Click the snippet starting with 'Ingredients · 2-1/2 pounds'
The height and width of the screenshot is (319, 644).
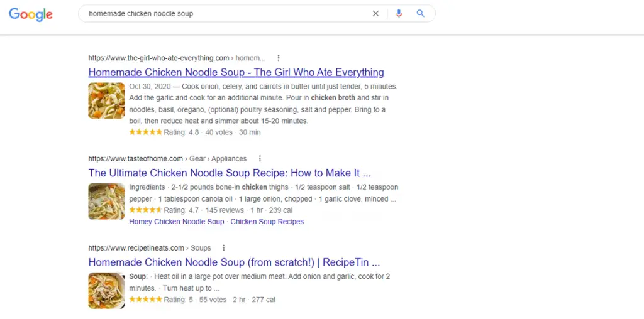point(264,193)
